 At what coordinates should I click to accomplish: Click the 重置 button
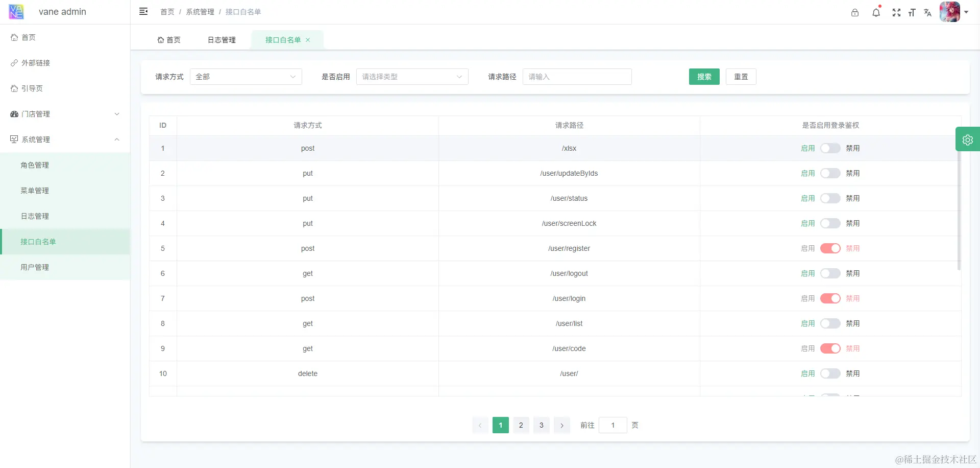741,77
